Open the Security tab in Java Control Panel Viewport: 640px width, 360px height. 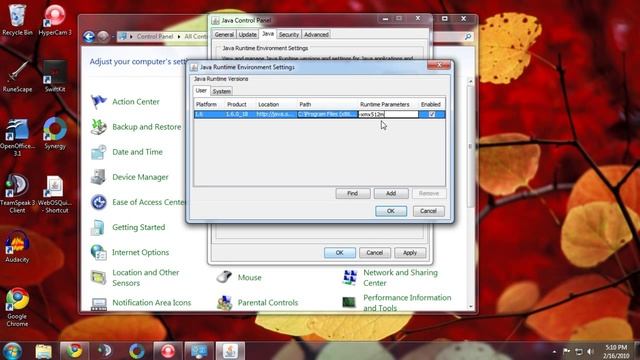(x=289, y=34)
